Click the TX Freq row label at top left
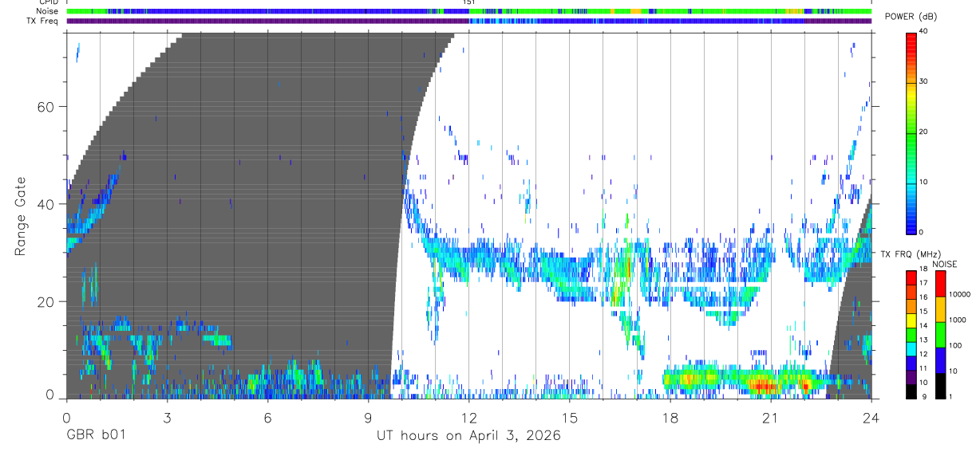980x452 pixels. pyautogui.click(x=42, y=21)
